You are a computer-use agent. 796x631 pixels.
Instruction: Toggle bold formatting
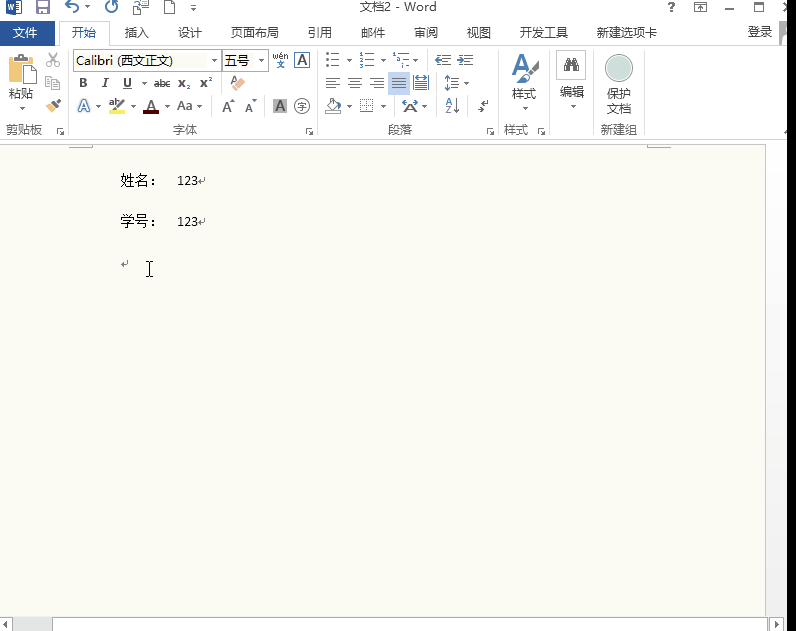(84, 83)
